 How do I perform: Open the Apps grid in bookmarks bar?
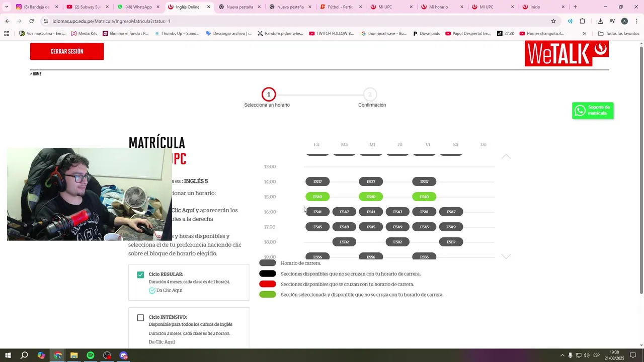coord(7,34)
